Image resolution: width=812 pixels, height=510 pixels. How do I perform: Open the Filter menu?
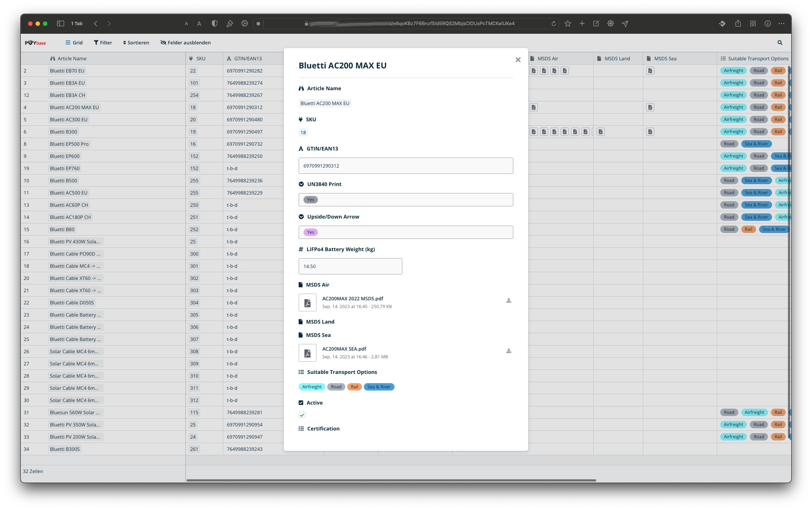[103, 43]
